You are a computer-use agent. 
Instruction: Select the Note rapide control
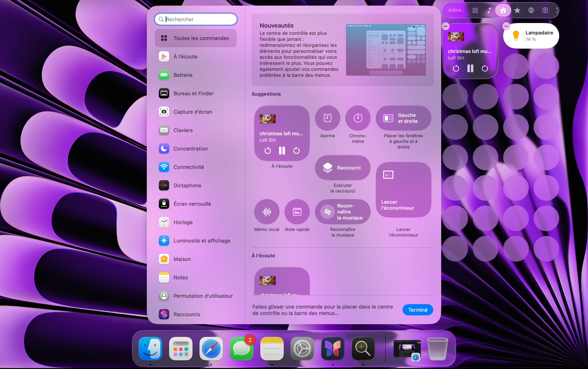click(297, 212)
